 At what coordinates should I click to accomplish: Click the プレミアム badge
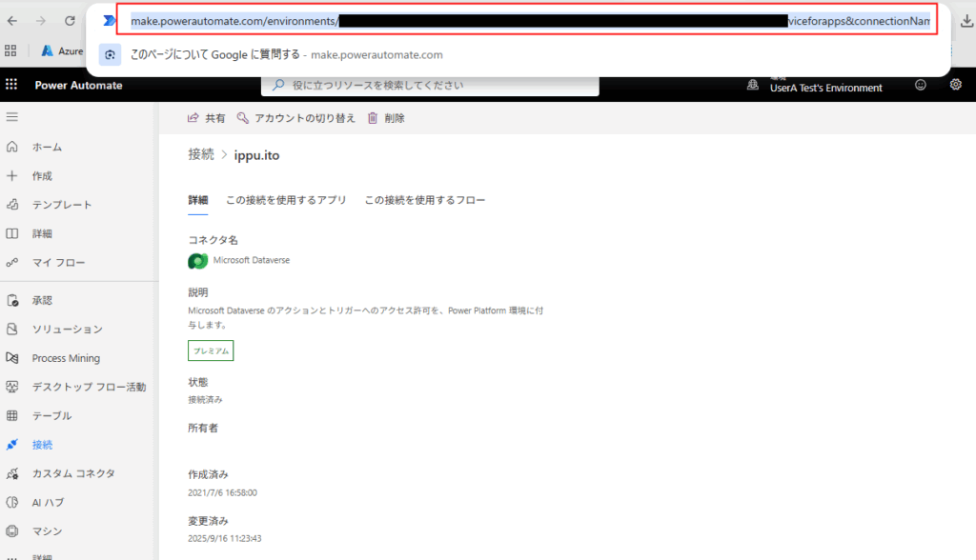point(211,350)
